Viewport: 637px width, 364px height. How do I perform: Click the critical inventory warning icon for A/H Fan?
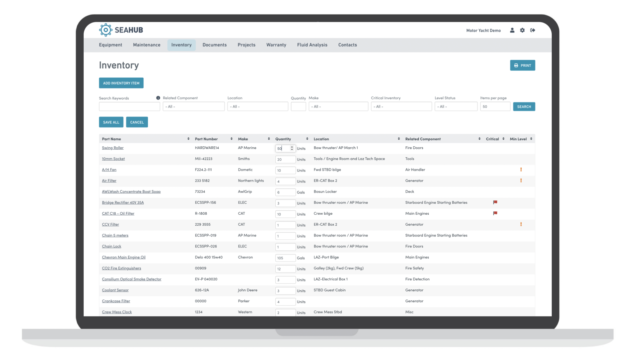(x=521, y=169)
